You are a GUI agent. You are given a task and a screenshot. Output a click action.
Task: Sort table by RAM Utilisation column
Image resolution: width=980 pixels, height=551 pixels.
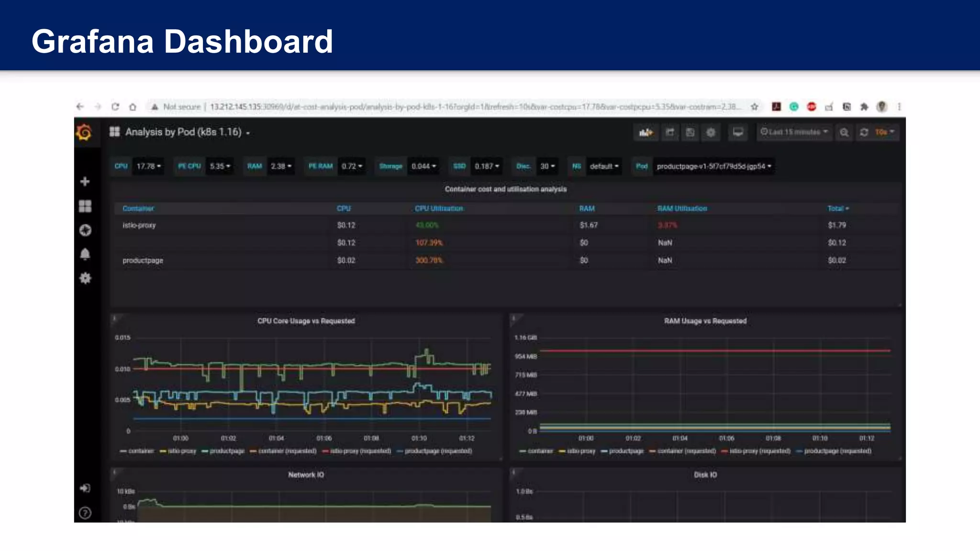[682, 209]
